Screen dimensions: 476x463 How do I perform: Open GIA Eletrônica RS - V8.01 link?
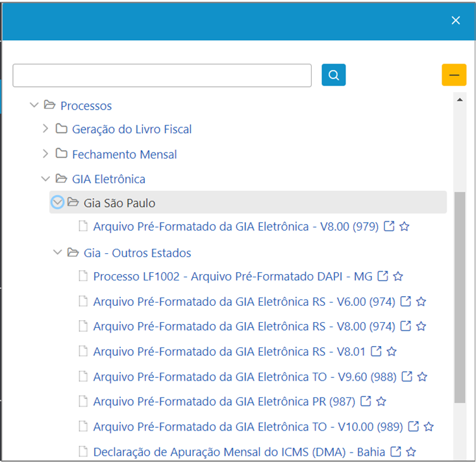[229, 351]
